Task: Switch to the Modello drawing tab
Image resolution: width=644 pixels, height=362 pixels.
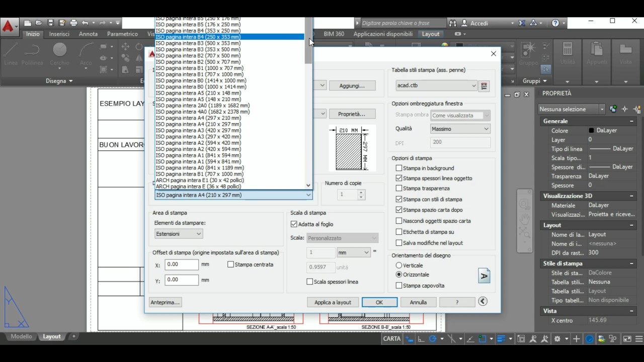Action: tap(21, 336)
